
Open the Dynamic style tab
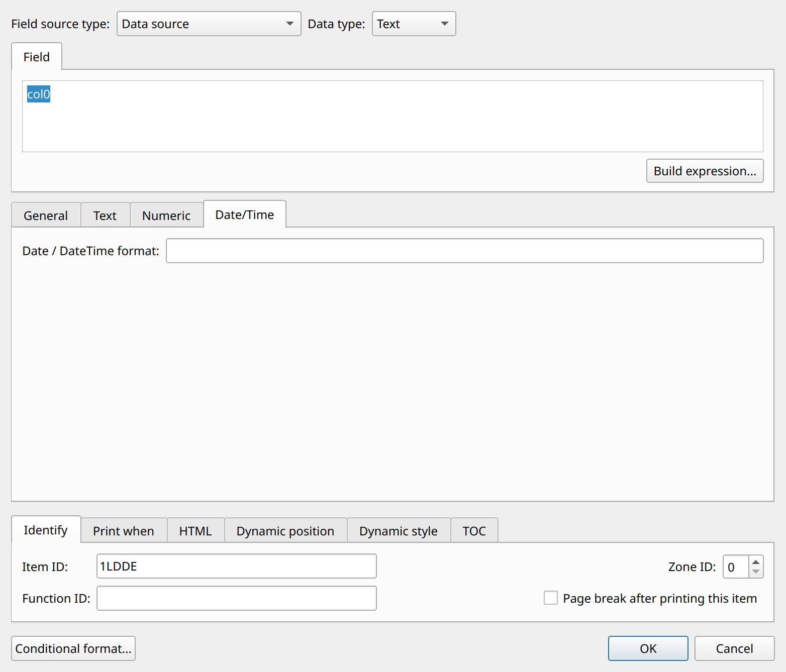click(x=399, y=531)
